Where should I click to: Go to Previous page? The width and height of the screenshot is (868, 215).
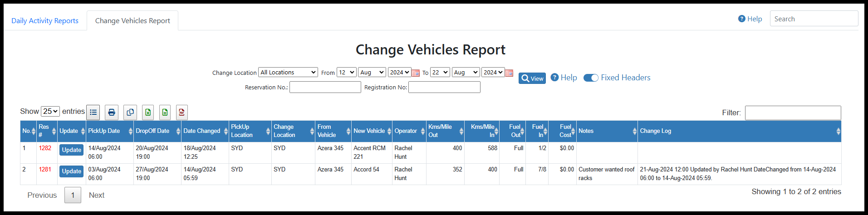click(42, 195)
